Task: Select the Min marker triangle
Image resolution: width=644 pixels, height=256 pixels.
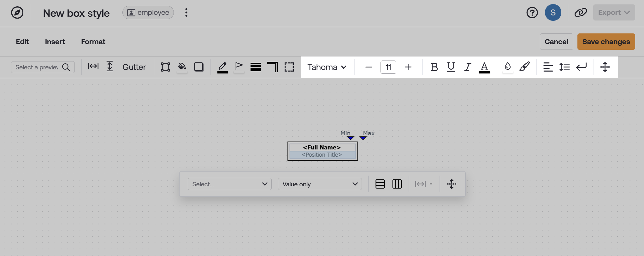Action: (x=351, y=138)
